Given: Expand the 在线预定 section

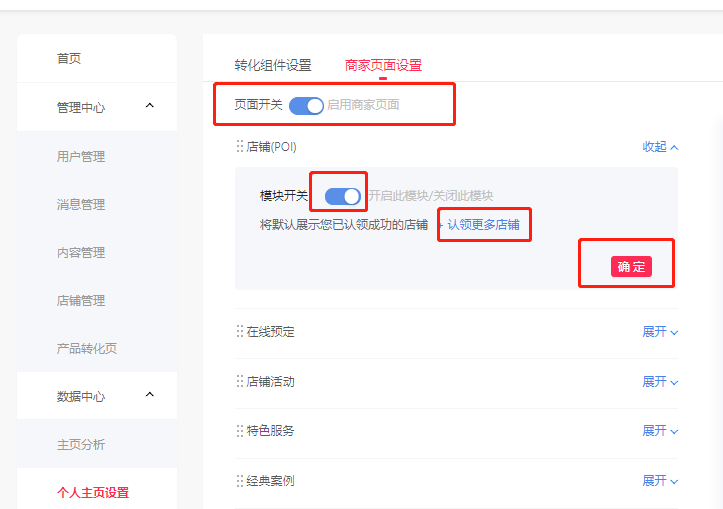Looking at the screenshot, I should tap(660, 332).
